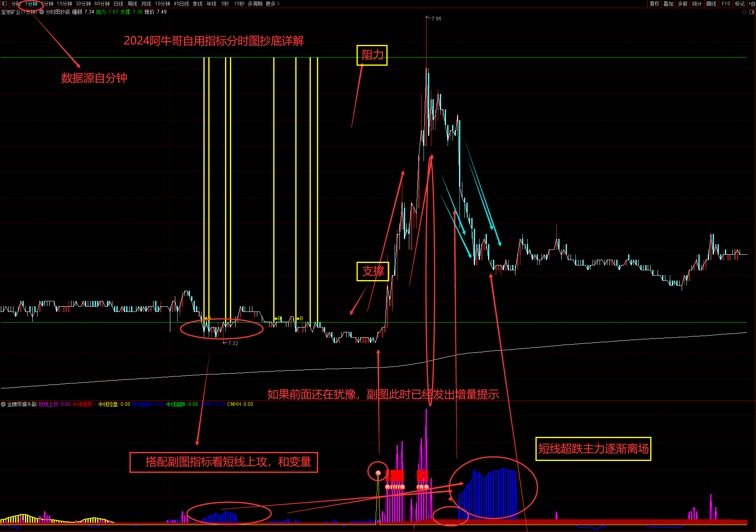756x532 pixels.
Task: Click the 阻力: 7.87 value label
Action: coord(107,12)
